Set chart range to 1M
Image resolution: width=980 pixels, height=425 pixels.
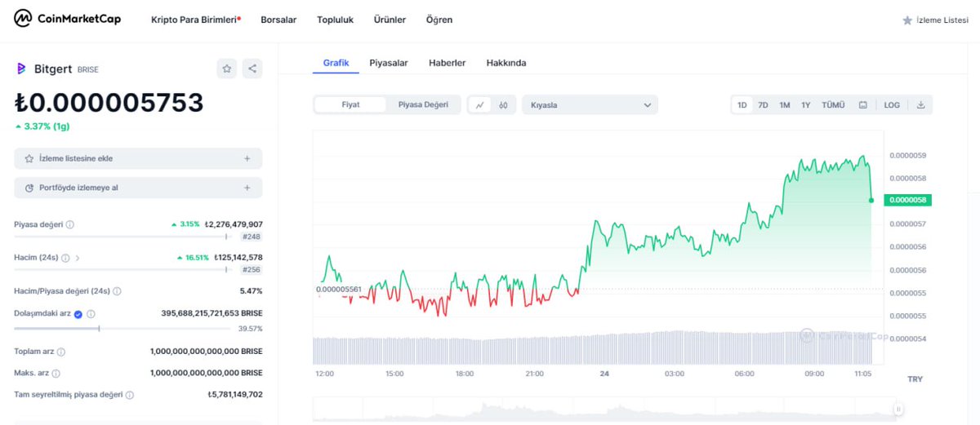[784, 105]
